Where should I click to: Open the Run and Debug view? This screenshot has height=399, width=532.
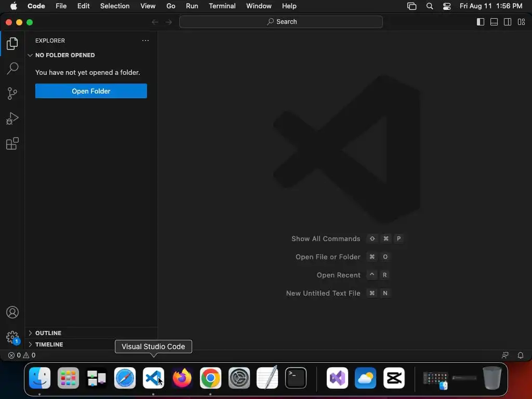click(12, 118)
